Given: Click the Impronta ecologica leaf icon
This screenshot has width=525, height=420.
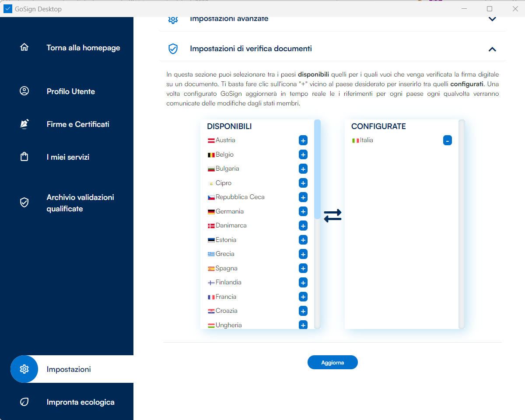Looking at the screenshot, I should (x=24, y=402).
